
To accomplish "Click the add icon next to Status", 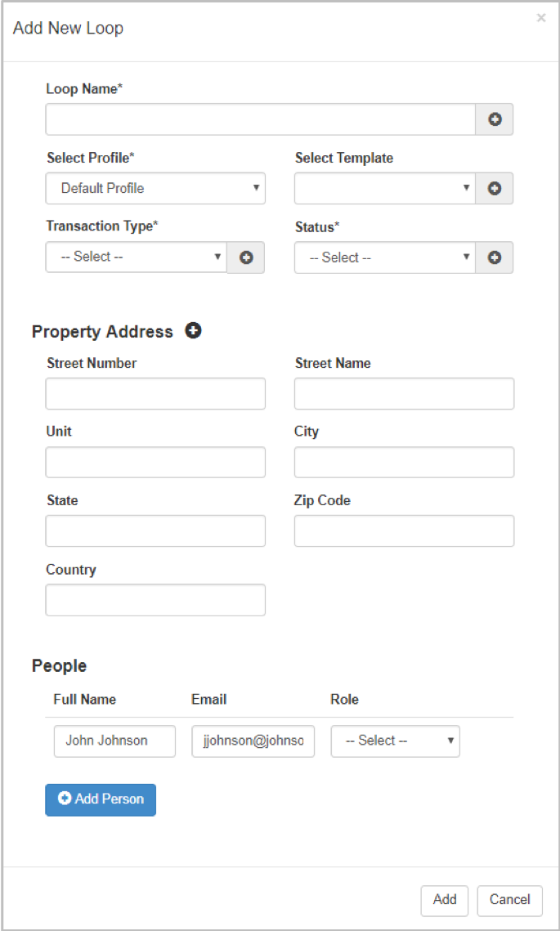I will pyautogui.click(x=494, y=257).
